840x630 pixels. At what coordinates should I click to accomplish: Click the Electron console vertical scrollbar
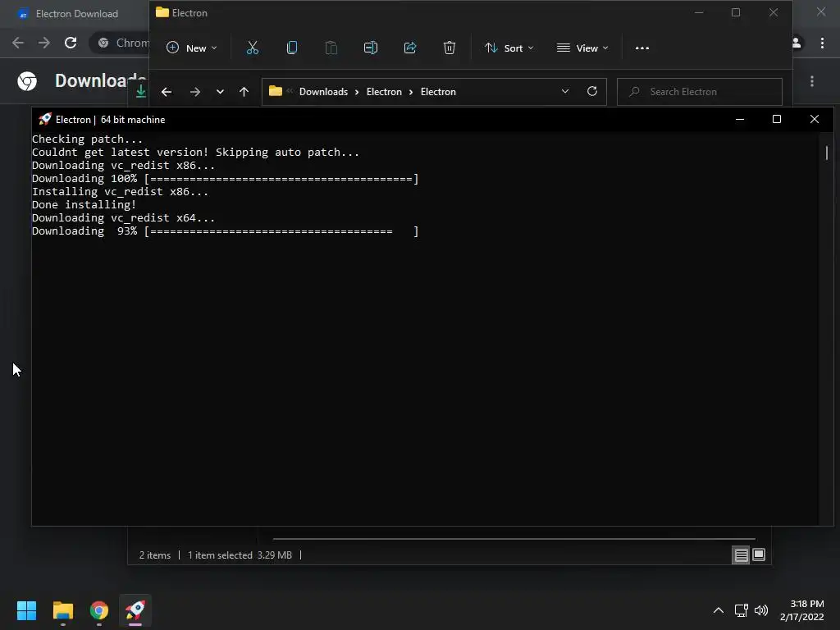tap(827, 153)
